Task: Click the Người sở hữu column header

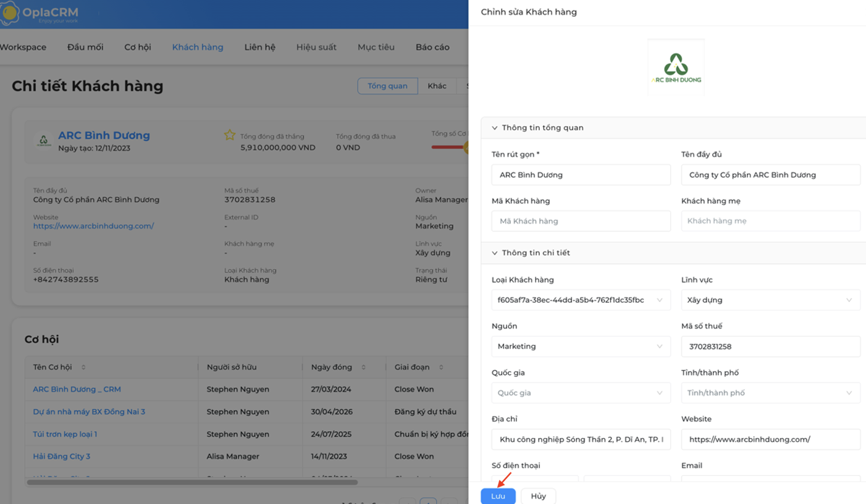Action: point(231,367)
